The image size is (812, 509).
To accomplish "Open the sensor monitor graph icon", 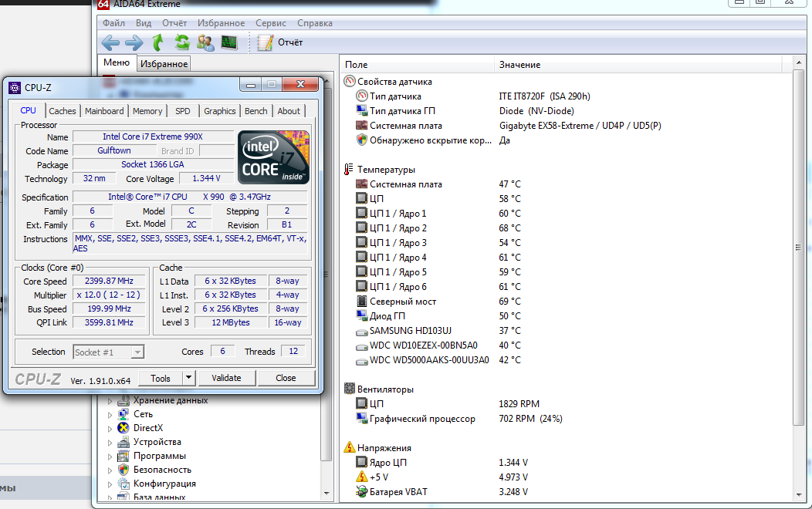I will pos(229,42).
